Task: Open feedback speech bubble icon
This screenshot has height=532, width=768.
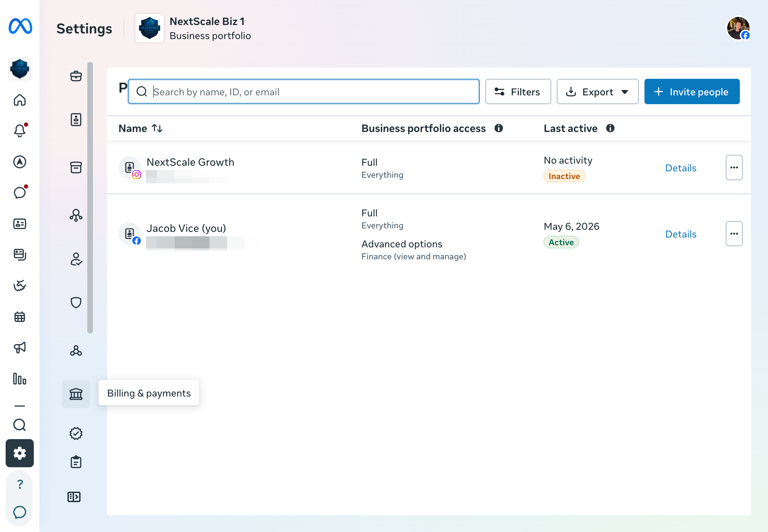Action: click(x=20, y=512)
